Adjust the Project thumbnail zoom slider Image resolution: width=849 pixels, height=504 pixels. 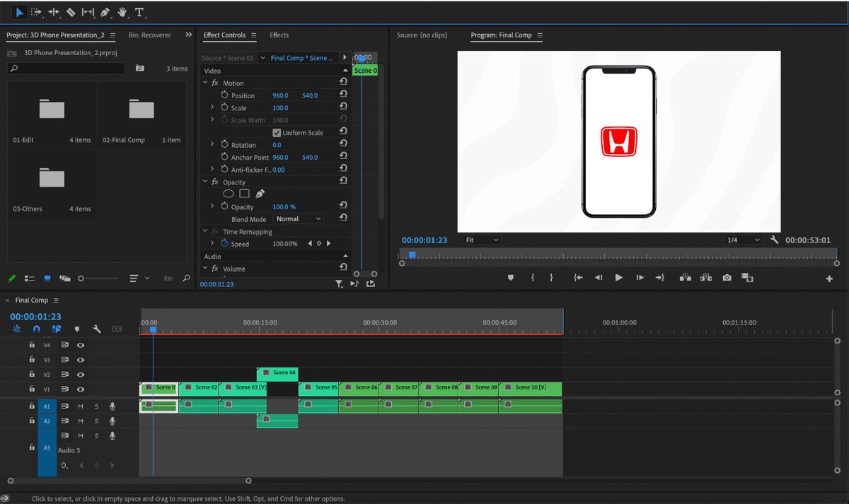(x=99, y=279)
